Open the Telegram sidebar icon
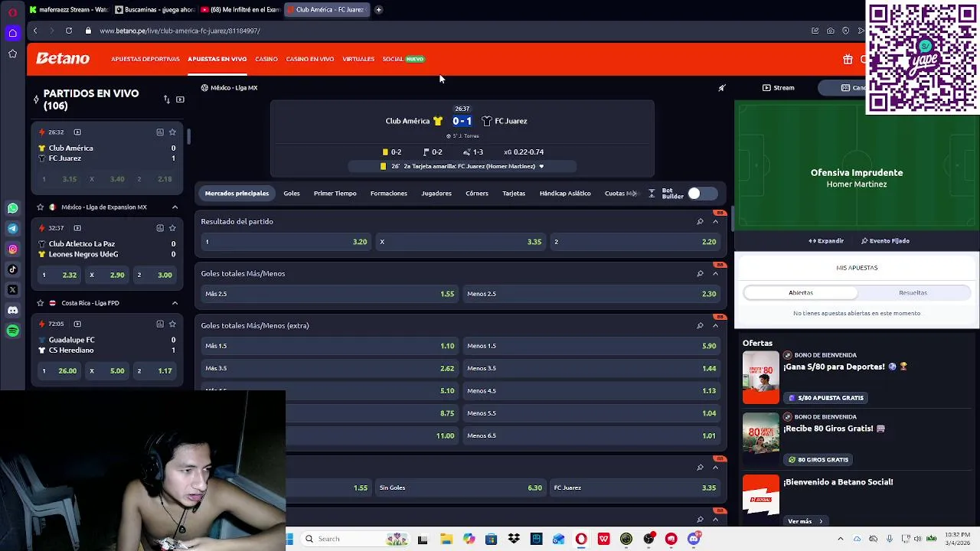Screen dimensions: 980x551 pyautogui.click(x=13, y=228)
